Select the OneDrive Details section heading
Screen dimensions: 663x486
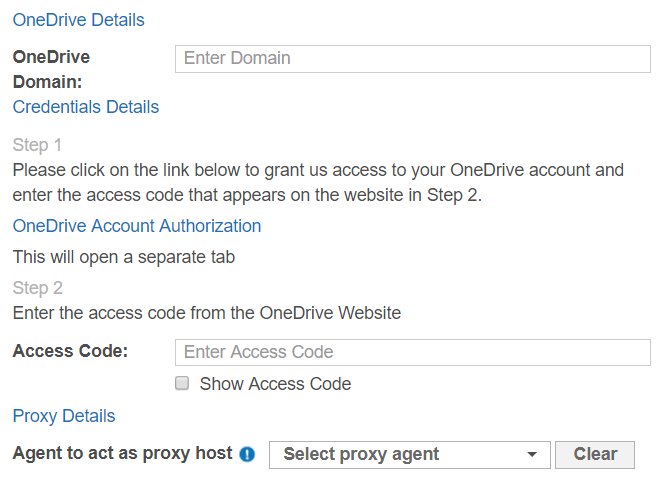pyautogui.click(x=78, y=20)
